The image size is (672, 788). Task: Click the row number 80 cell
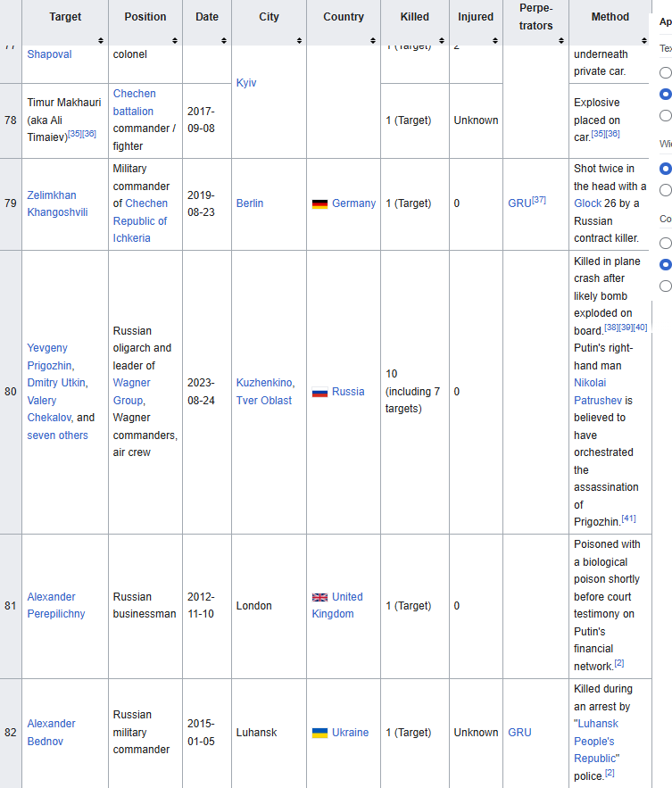pyautogui.click(x=11, y=392)
